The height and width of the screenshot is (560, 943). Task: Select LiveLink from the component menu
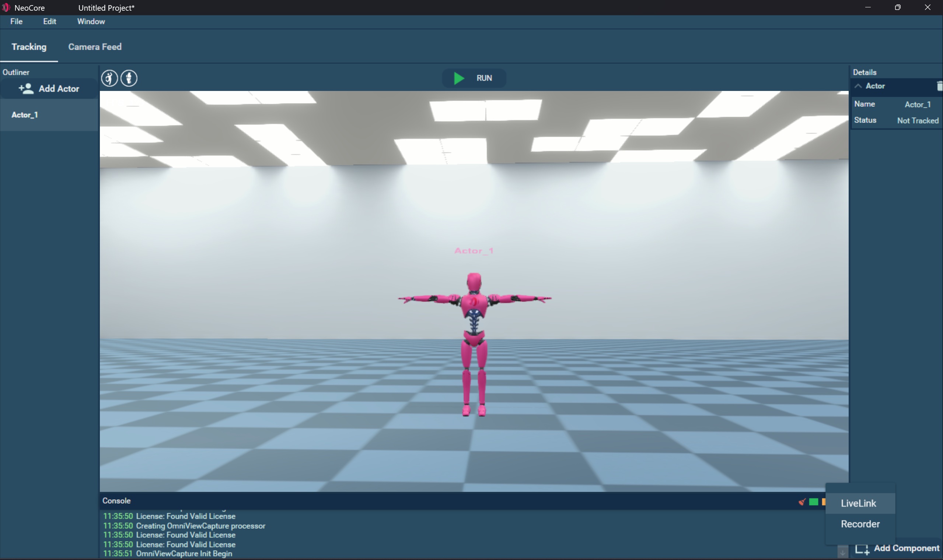pyautogui.click(x=858, y=503)
